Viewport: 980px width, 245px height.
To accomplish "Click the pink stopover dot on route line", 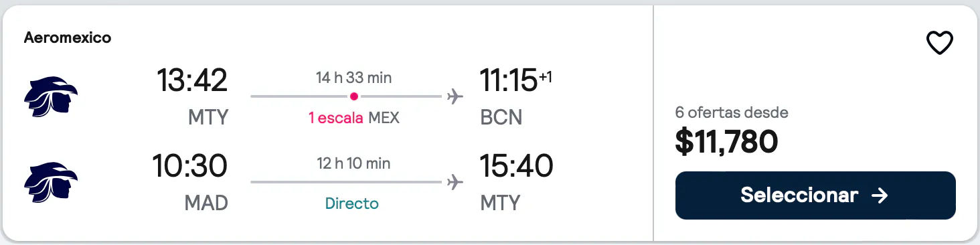I will click(x=354, y=96).
